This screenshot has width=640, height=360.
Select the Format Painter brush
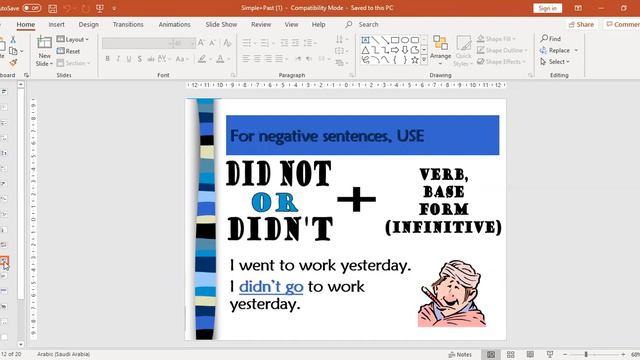click(13, 63)
